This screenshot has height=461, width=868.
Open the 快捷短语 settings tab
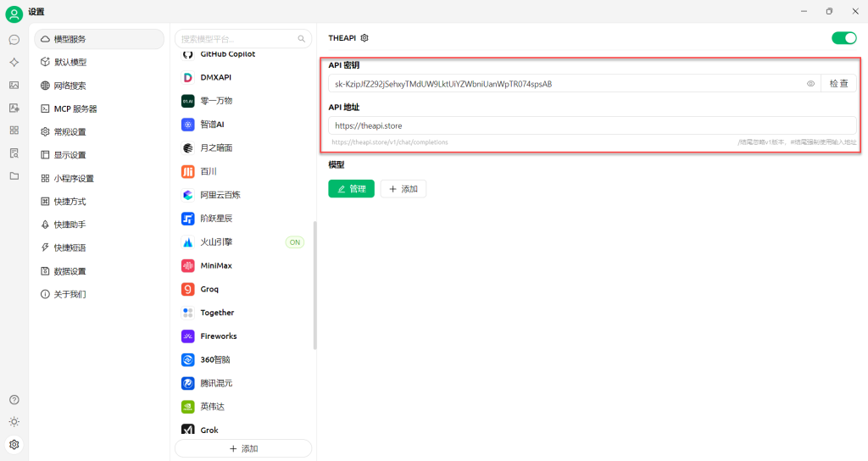click(x=99, y=247)
